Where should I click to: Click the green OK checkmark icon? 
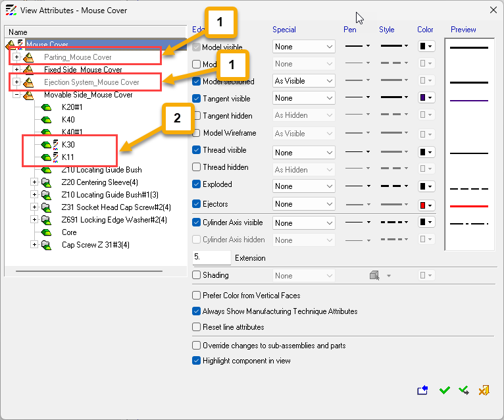445,390
